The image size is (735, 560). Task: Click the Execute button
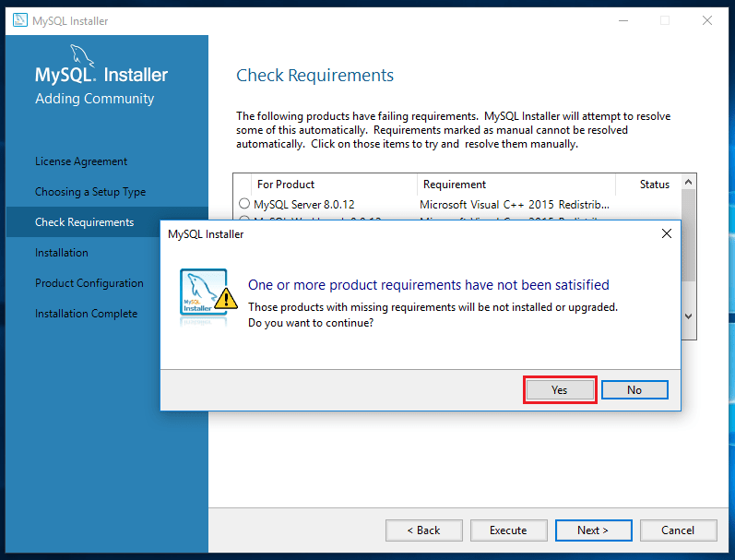508,530
